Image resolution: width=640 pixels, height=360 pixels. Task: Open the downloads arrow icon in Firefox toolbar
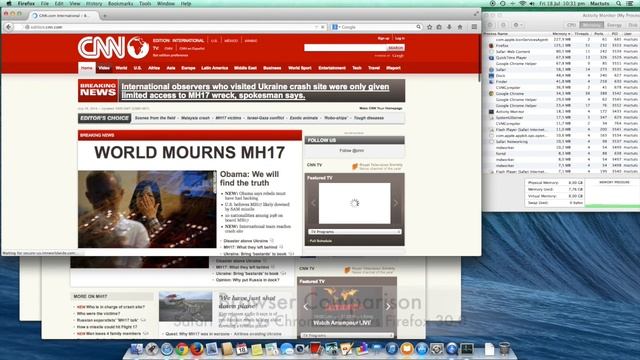click(449, 27)
